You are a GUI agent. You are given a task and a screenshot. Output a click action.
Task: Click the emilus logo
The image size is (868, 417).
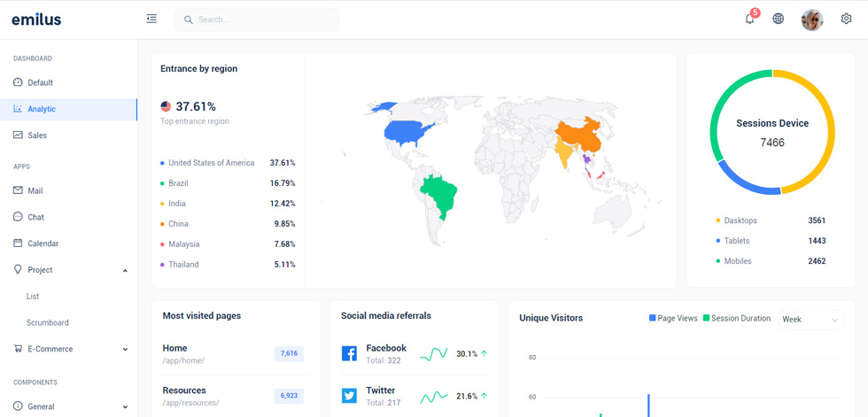(x=36, y=19)
